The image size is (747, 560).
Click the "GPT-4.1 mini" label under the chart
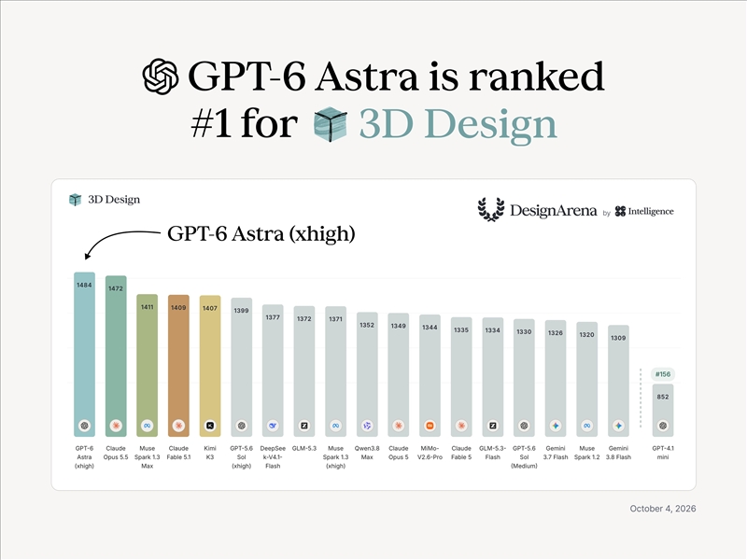pos(663,453)
